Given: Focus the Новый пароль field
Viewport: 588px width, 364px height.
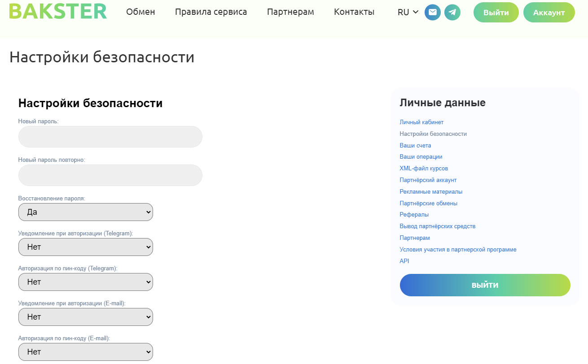Looking at the screenshot, I should click(110, 137).
